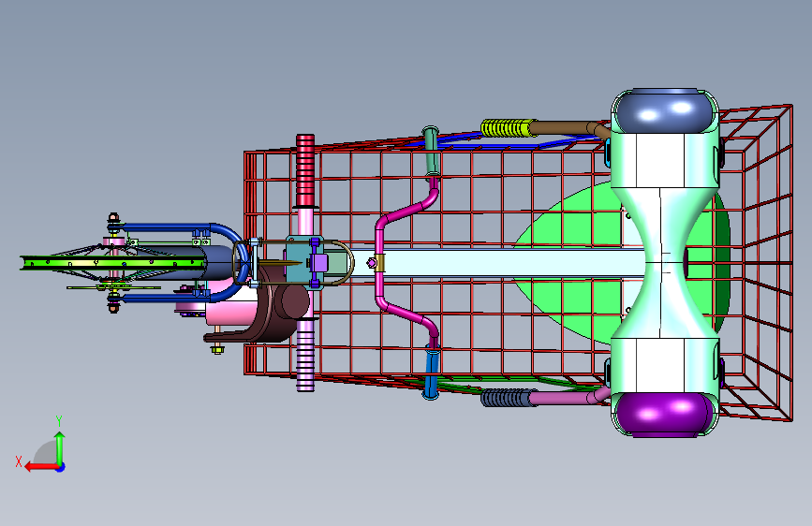812x526 pixels.
Task: Select the blue-gray rear wheel
Action: coord(666,111)
